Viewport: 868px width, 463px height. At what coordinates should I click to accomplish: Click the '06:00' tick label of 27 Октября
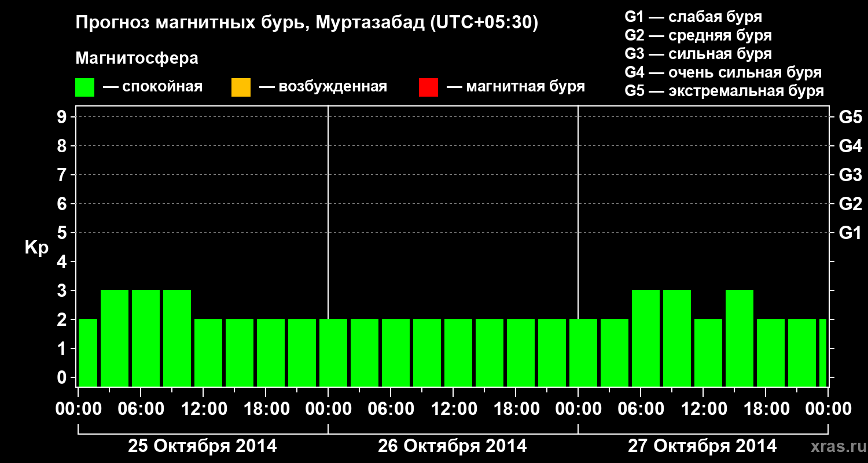(x=640, y=409)
